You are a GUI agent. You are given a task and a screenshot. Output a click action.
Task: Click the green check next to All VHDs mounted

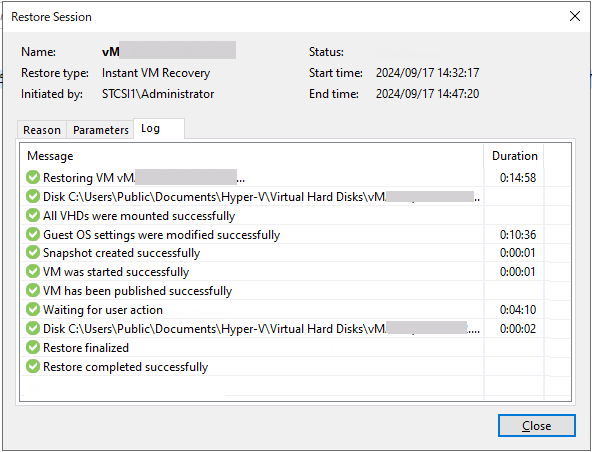[33, 215]
